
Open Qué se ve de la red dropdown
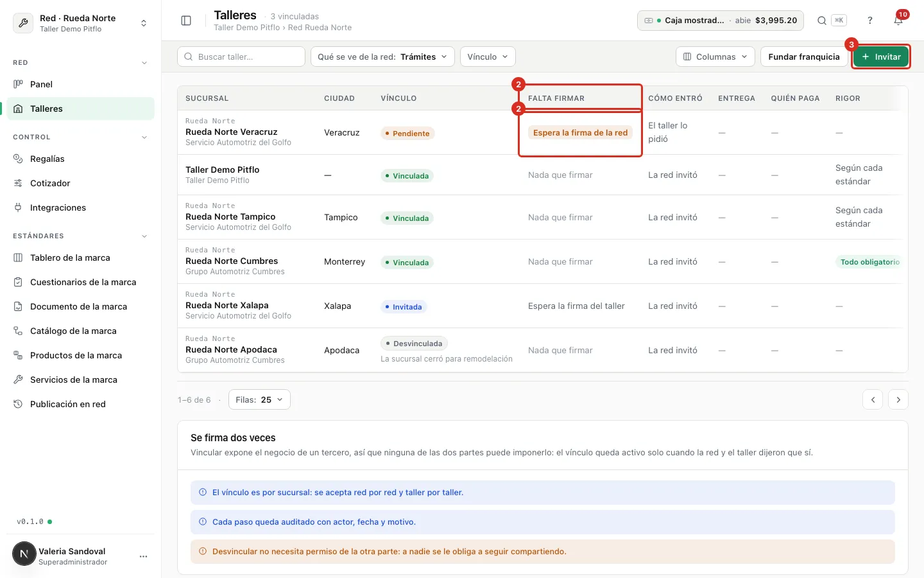click(x=382, y=57)
